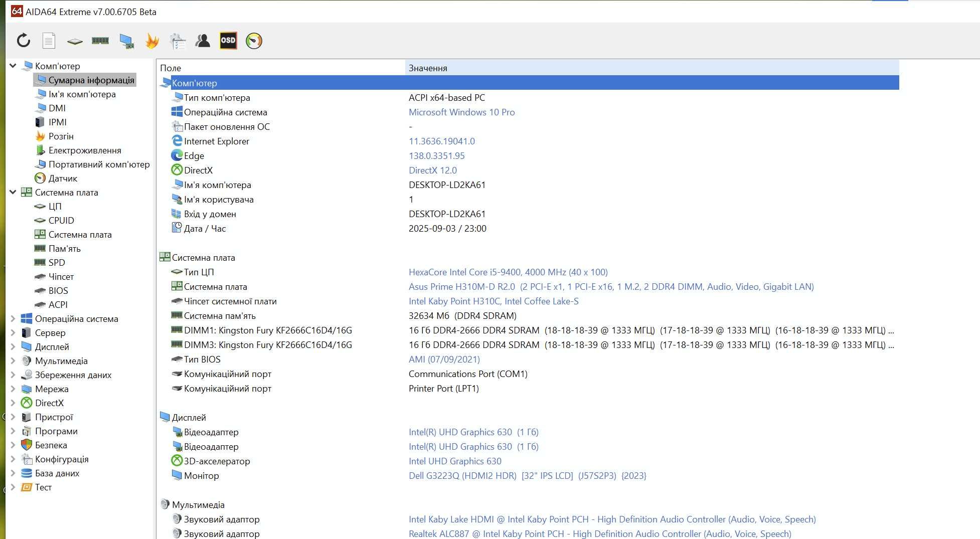Screen dimensions: 980x539
Task: Click the Пристрої tree icon
Action: pyautogui.click(x=27, y=417)
